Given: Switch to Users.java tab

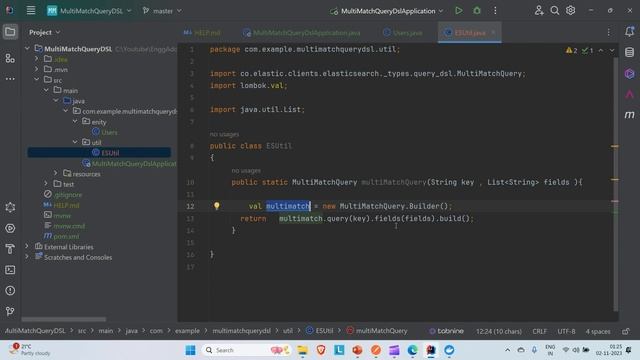Looking at the screenshot, I should pyautogui.click(x=402, y=33).
